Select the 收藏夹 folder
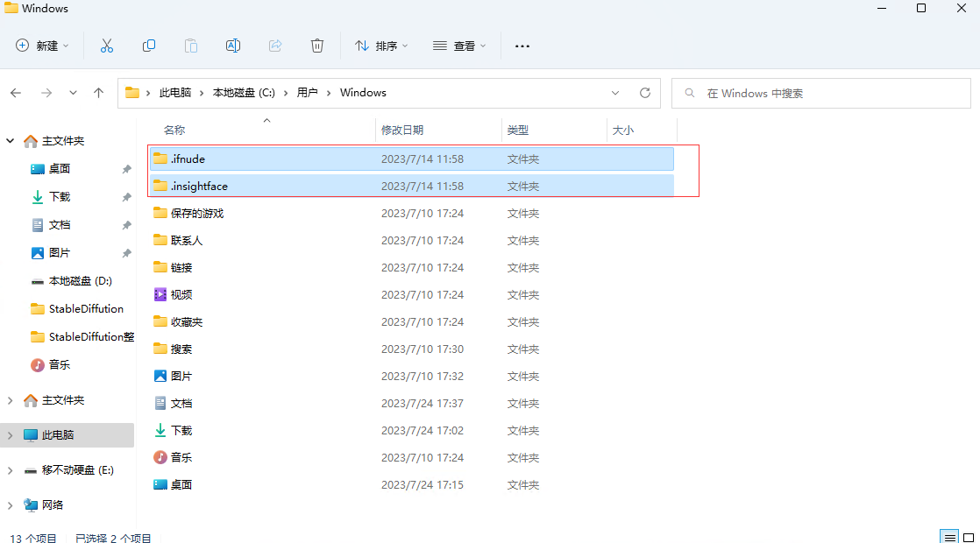The width and height of the screenshot is (980, 543). coord(186,322)
